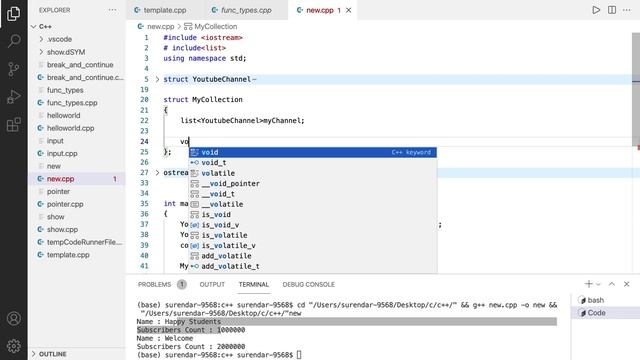Open the Accounts menu
This screenshot has height=360, width=640.
pyautogui.click(x=13, y=318)
